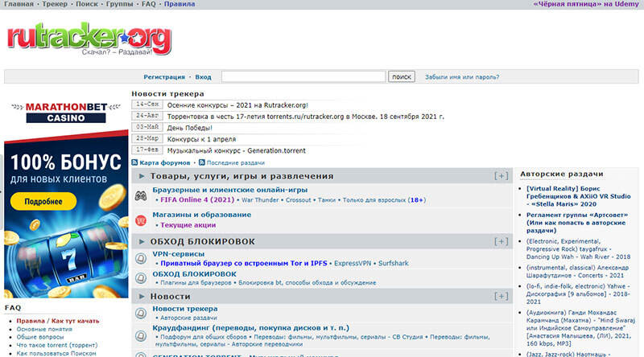Open the ExpressVPN link

[353, 264]
